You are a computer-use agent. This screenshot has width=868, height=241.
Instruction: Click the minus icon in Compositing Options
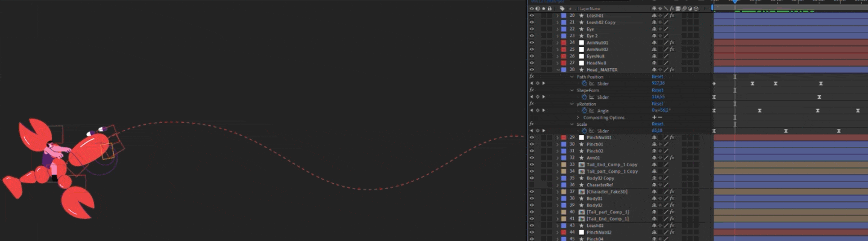click(x=660, y=117)
